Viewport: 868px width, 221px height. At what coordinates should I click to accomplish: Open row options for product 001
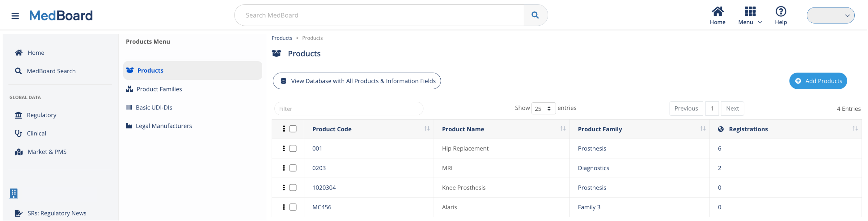[284, 149]
